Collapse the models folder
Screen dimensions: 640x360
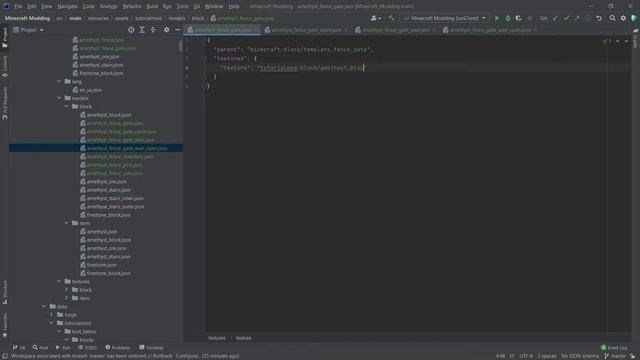point(59,98)
